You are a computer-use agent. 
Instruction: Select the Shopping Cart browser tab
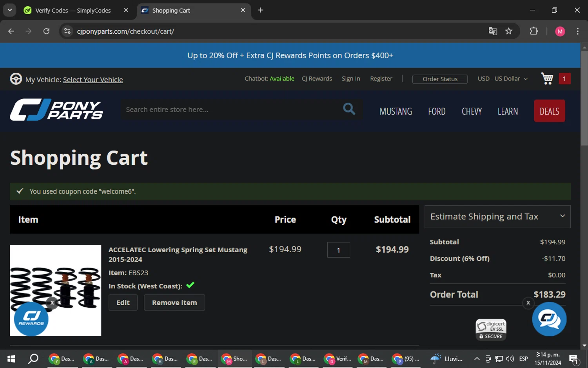pos(171,11)
